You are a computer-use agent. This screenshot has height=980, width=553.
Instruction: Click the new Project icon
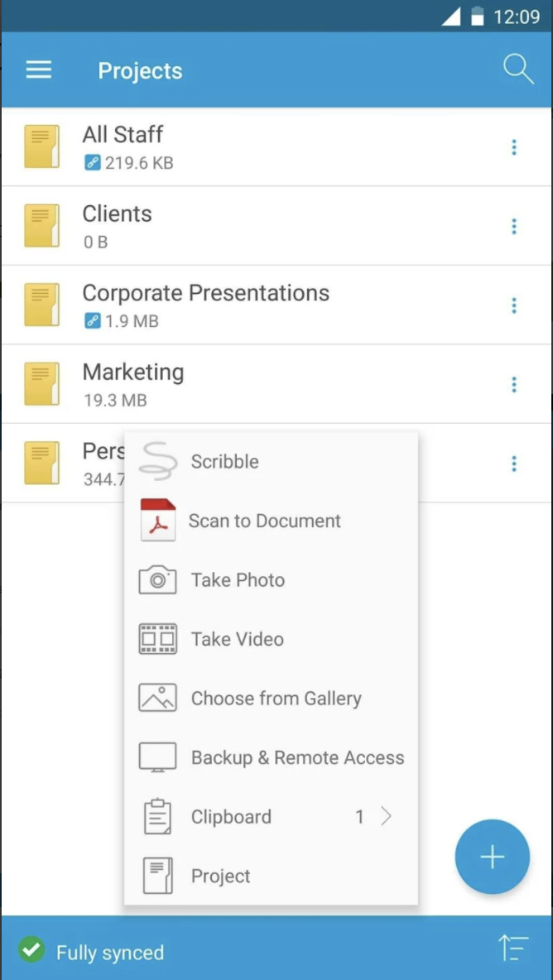157,875
